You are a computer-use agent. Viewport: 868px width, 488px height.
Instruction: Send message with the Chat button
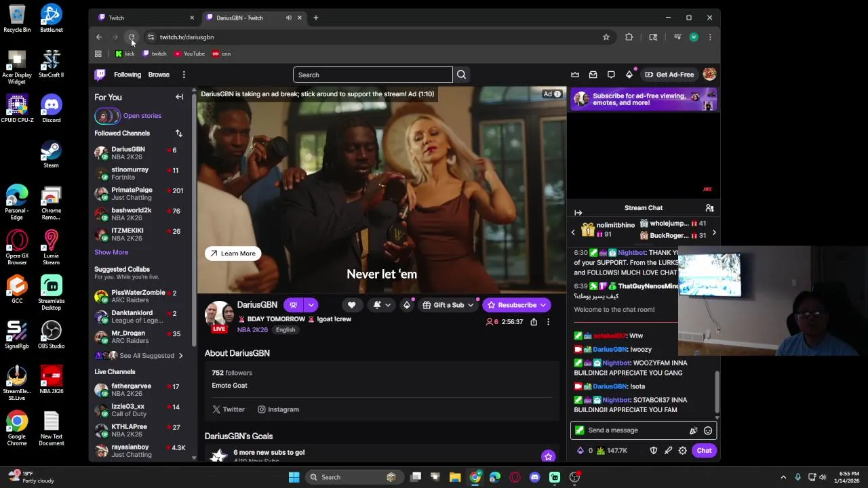pos(704,451)
